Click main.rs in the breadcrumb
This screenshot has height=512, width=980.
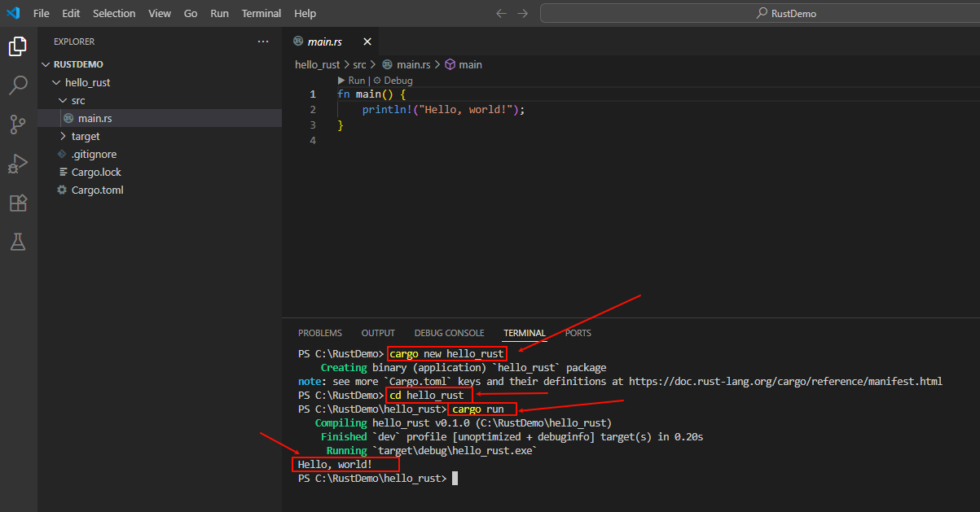[413, 64]
